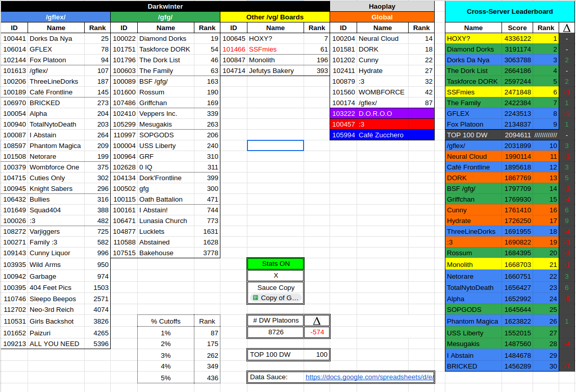Click score 4336122 for HOXY?

(517, 39)
